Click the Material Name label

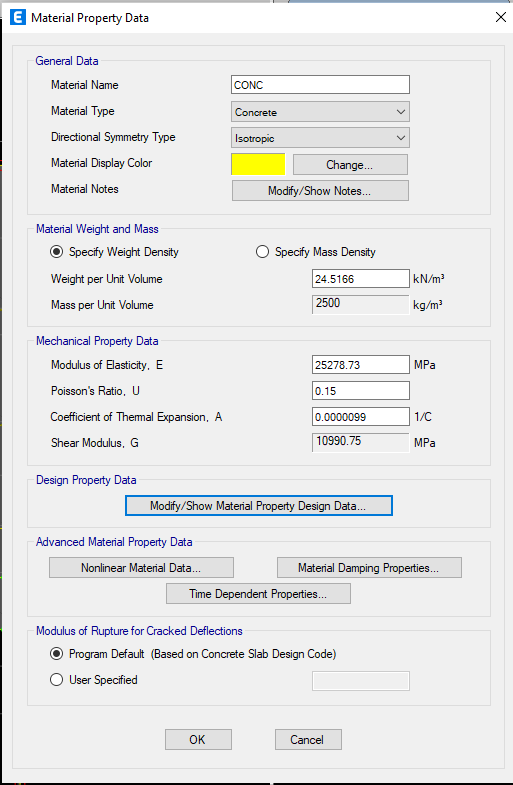coord(85,85)
